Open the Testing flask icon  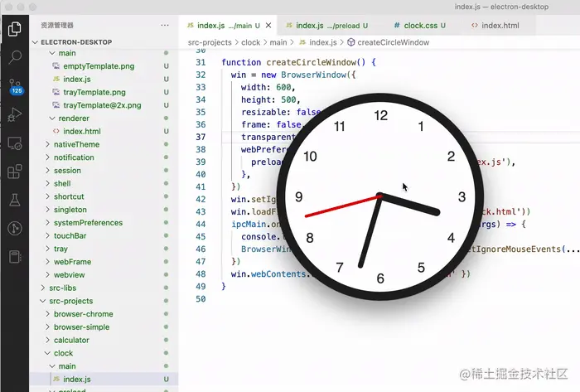14,201
